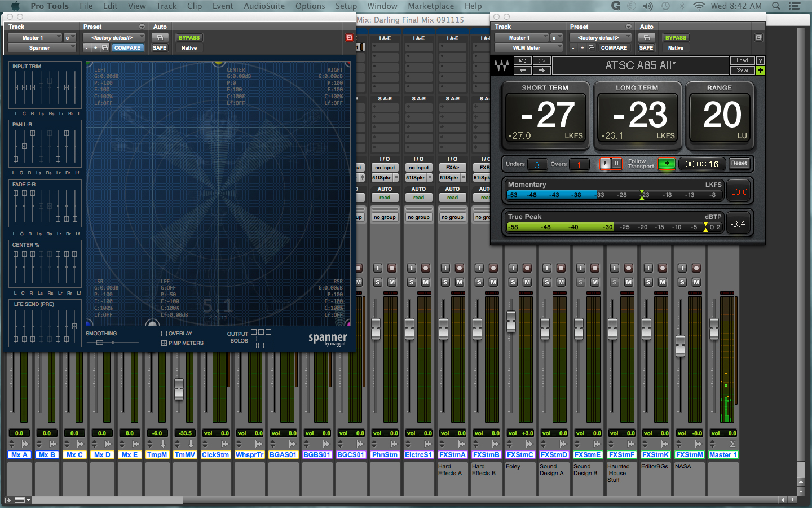Solo the FXStmK track

[x=648, y=282]
